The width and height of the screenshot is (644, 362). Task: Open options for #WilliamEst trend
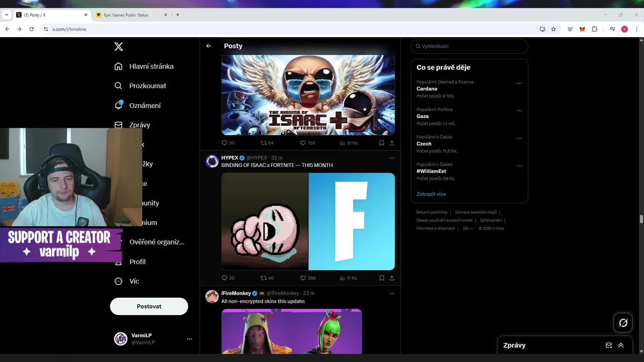click(519, 166)
